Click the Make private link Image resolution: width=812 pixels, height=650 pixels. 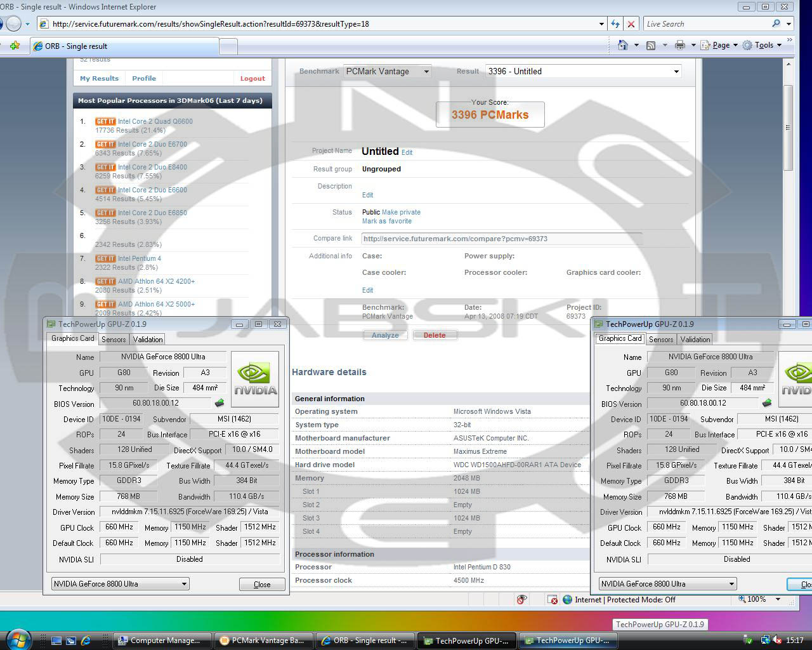tap(401, 212)
